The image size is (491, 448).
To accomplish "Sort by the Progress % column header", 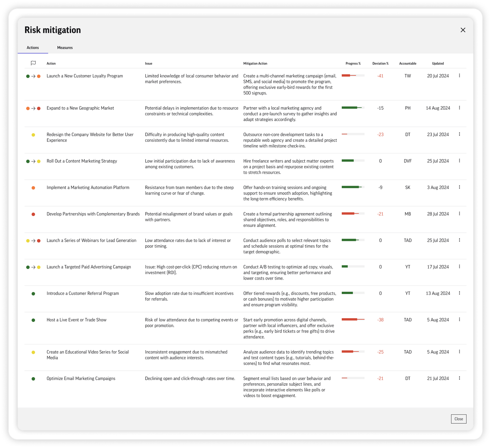I will tap(353, 64).
